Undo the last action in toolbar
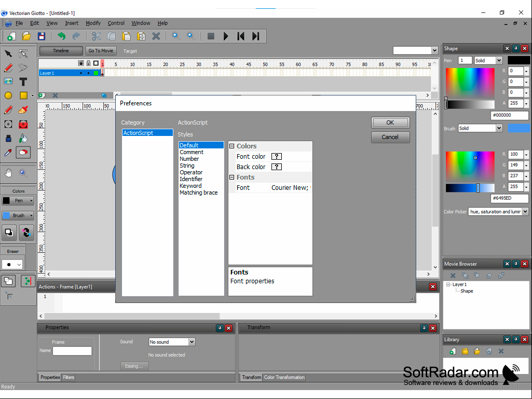The height and width of the screenshot is (399, 532). click(61, 36)
